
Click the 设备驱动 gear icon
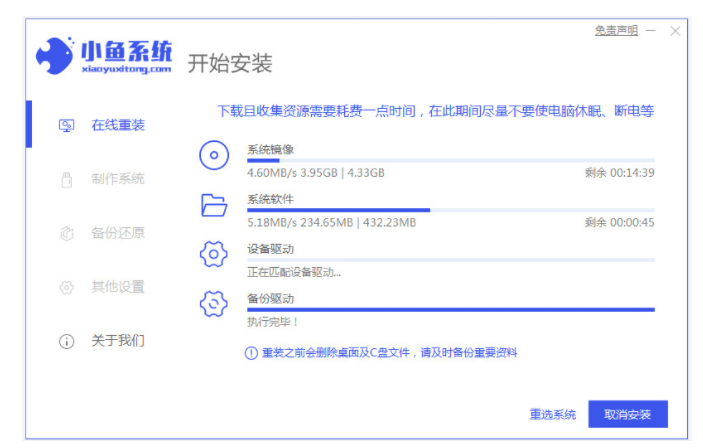[x=214, y=255]
